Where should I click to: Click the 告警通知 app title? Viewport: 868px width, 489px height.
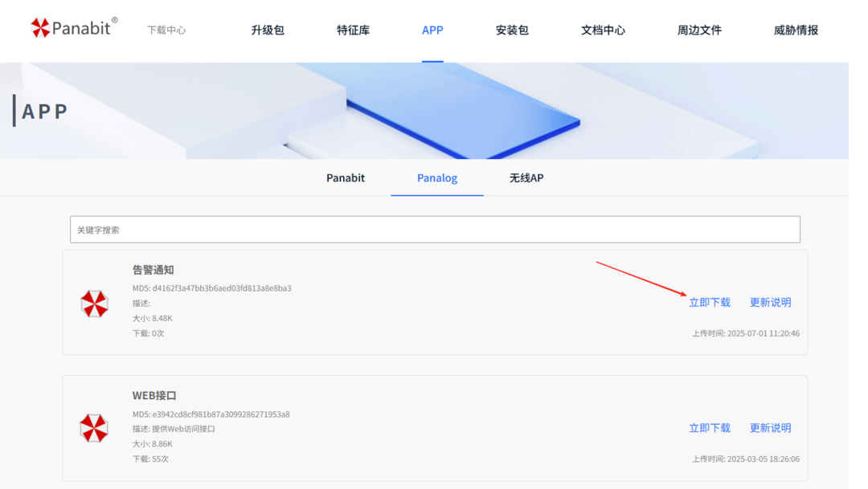tap(154, 270)
